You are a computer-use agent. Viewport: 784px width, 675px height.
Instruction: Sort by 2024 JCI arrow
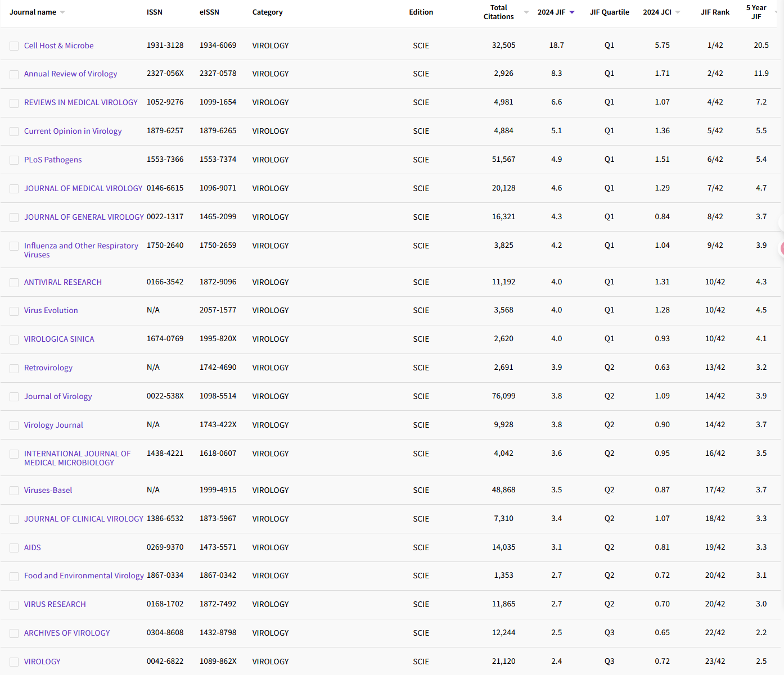tap(678, 12)
